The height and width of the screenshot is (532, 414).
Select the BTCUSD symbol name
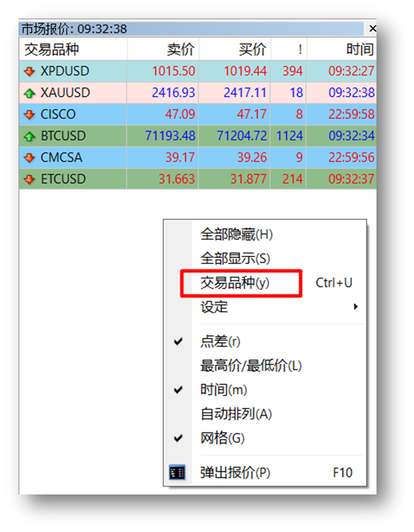63,136
